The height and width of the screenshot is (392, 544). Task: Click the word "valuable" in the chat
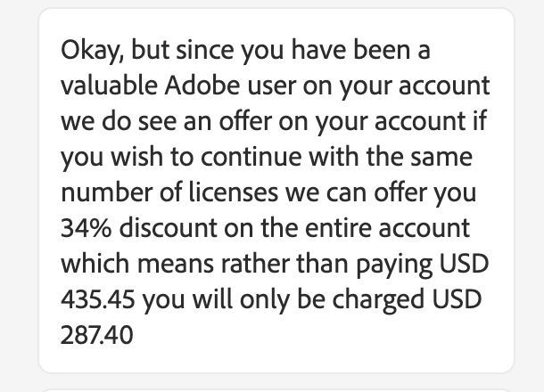109,86
